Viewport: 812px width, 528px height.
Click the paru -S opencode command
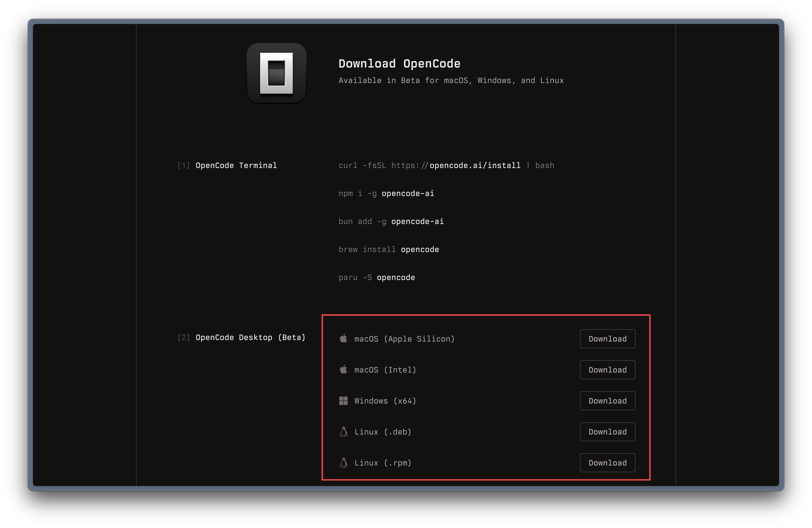(x=376, y=277)
